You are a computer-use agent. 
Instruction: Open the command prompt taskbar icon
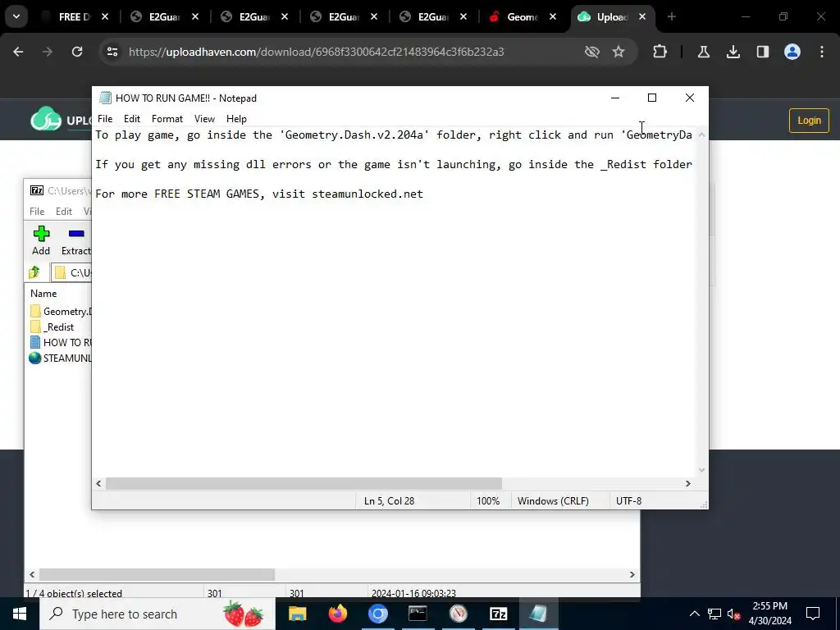(418, 614)
